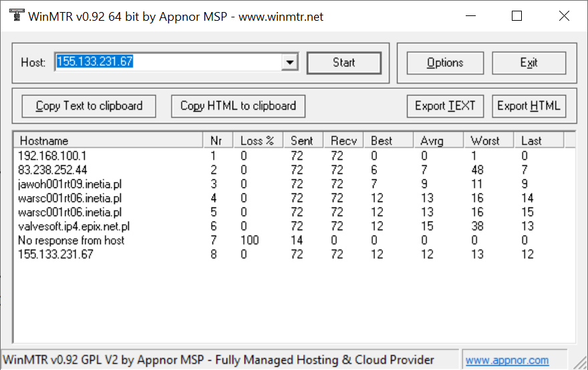Click the Worst value 48 for 83.238.252.44
This screenshot has height=370, width=588.
[477, 170]
